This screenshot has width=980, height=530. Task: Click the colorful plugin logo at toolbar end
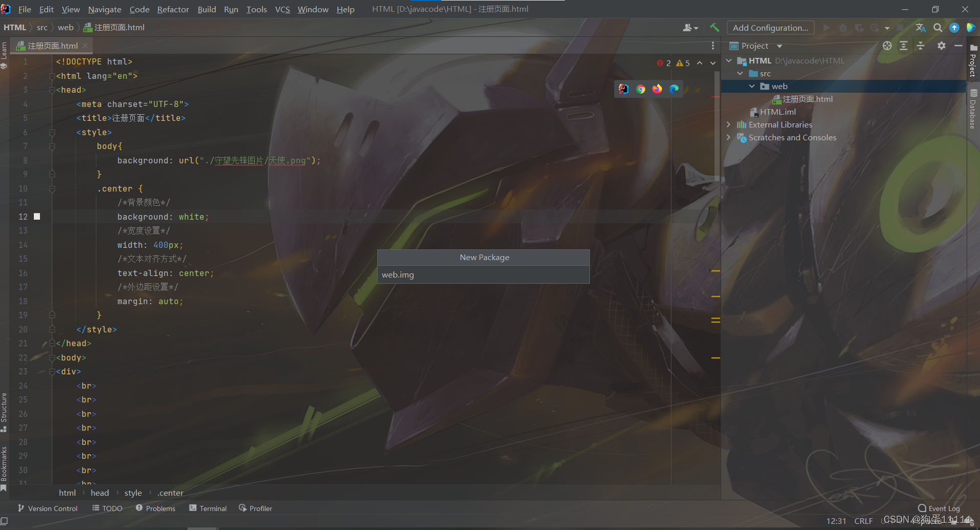[970, 28]
